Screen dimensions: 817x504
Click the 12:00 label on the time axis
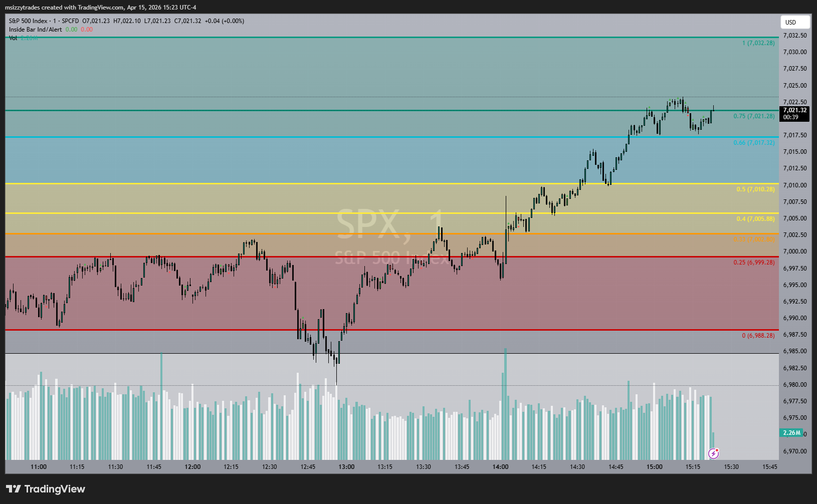192,467
